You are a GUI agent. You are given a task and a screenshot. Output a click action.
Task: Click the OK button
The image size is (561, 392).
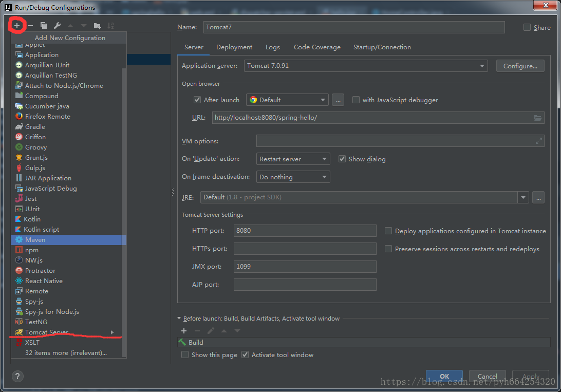[x=444, y=376]
